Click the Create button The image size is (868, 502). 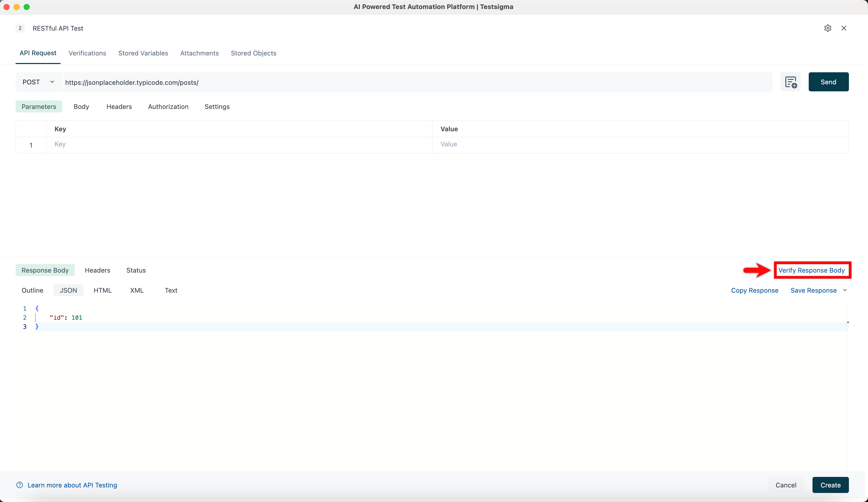830,485
